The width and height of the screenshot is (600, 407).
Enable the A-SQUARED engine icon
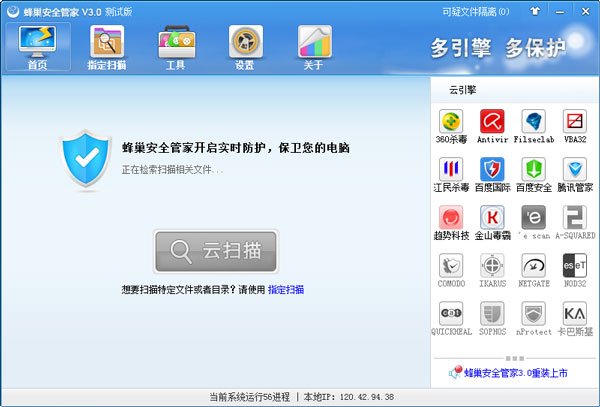pos(575,218)
